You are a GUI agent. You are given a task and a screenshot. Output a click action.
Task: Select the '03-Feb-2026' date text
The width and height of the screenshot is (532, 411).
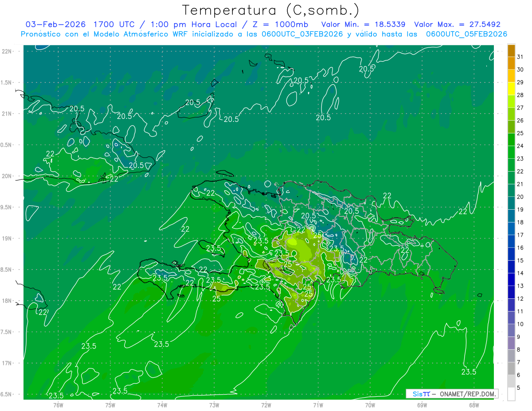tap(56, 24)
